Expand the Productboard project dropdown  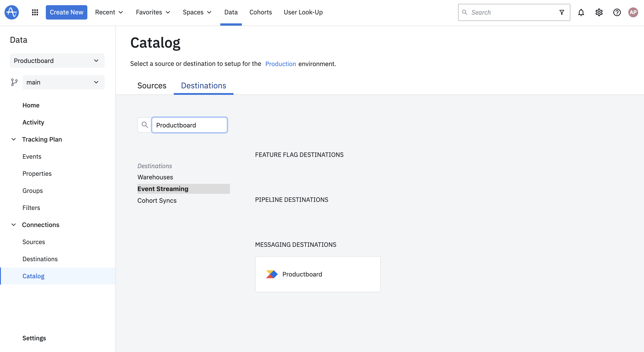(x=57, y=61)
